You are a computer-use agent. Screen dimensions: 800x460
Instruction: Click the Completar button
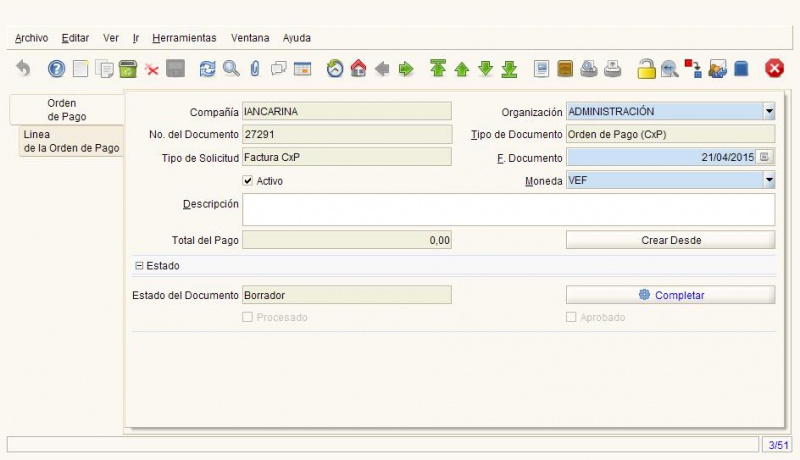pos(670,295)
